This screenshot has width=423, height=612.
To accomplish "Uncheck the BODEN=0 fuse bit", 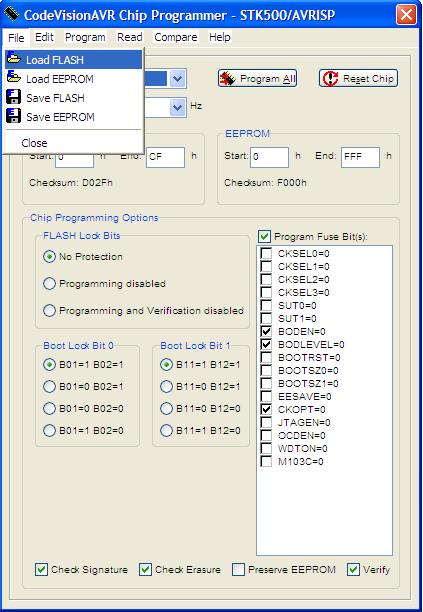I will click(266, 331).
